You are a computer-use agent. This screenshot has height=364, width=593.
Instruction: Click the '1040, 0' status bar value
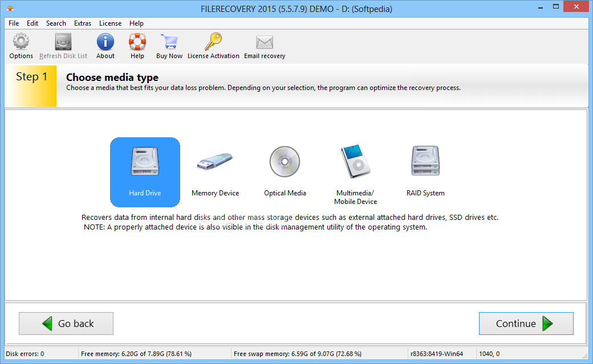489,354
